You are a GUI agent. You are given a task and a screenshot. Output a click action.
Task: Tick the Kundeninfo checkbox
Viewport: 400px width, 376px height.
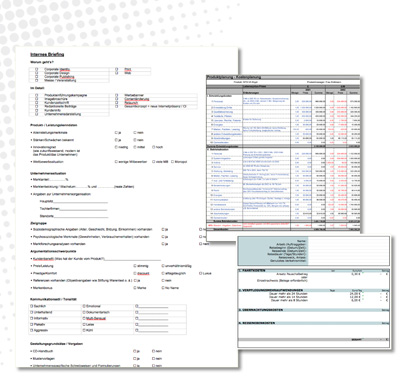pos(36,110)
